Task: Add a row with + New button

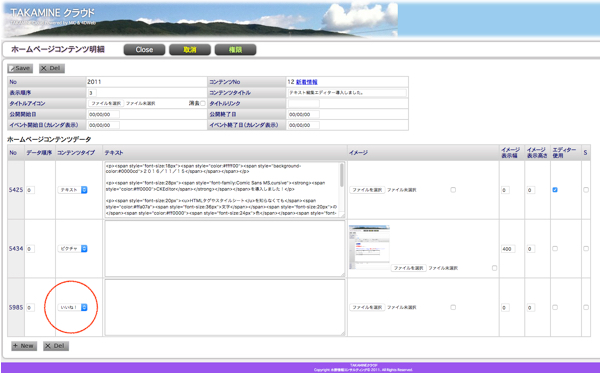Action: 24,346
